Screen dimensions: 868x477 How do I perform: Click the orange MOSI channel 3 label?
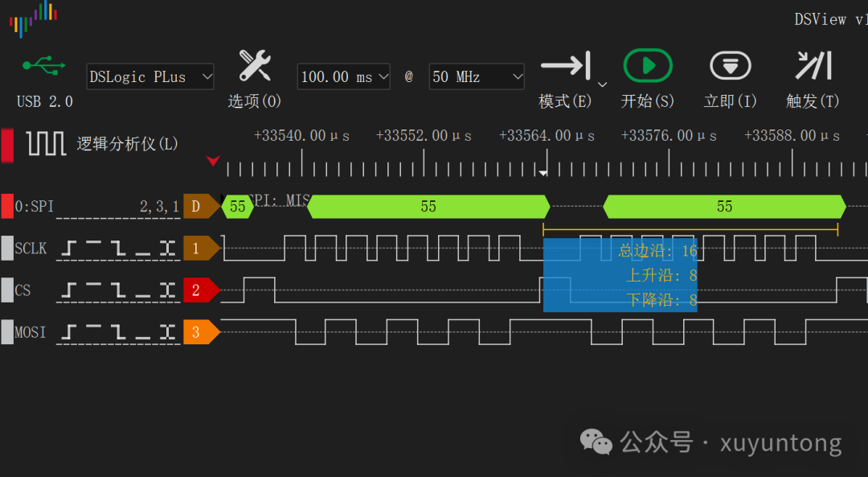(202, 332)
